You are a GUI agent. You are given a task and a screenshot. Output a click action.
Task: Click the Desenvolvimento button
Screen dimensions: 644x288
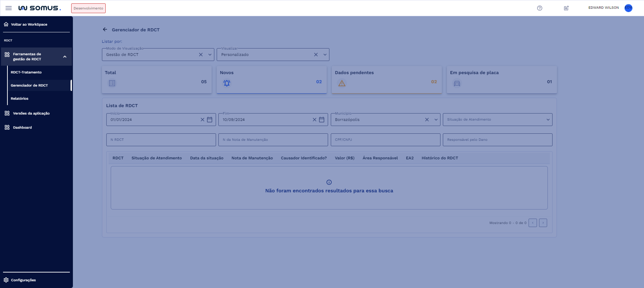pos(88,8)
